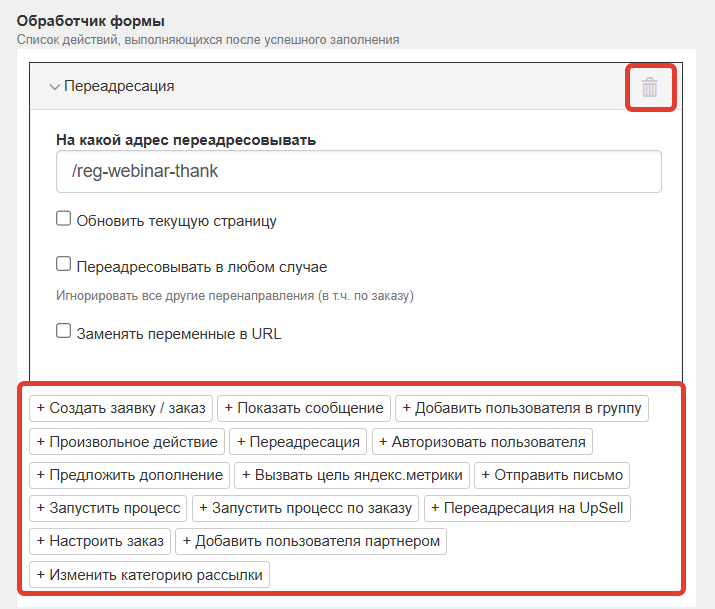
Task: Tick Переадресовывать в любом случае checkbox
Action: 63,263
